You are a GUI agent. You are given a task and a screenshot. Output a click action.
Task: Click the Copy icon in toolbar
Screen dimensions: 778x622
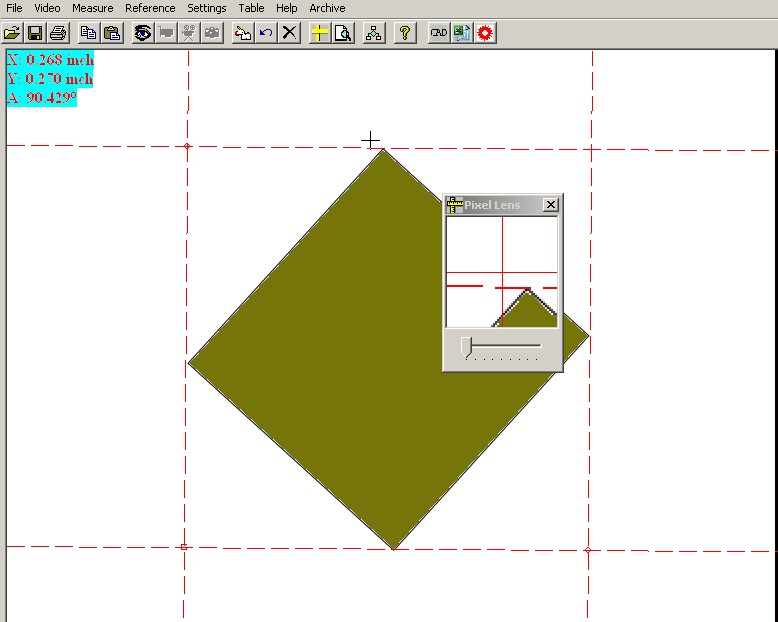click(x=89, y=33)
